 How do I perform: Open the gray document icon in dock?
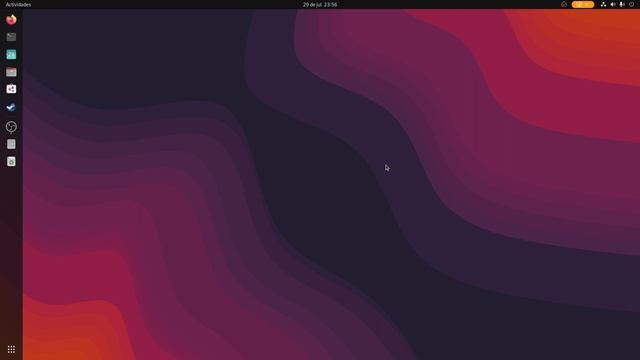click(x=11, y=144)
